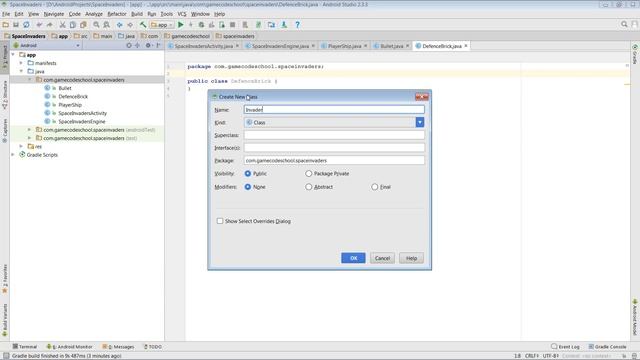Click the Paste toolbar icon

[x=83, y=25]
